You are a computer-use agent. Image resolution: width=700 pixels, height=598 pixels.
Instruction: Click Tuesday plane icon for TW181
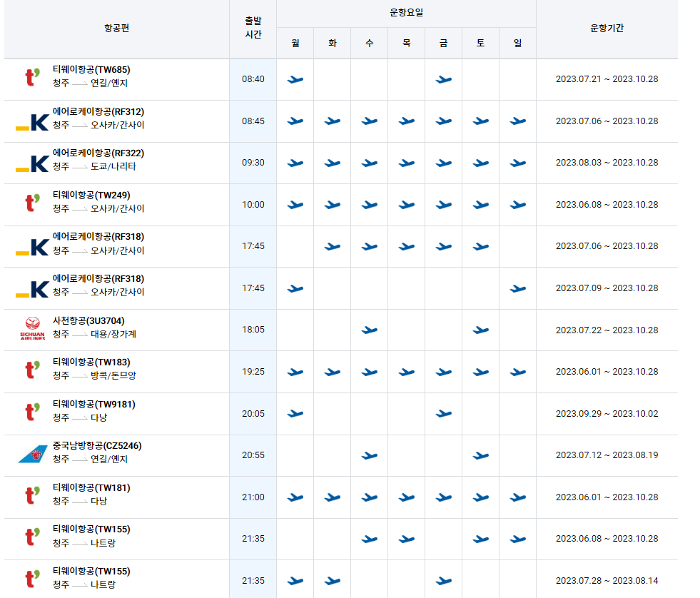[332, 497]
